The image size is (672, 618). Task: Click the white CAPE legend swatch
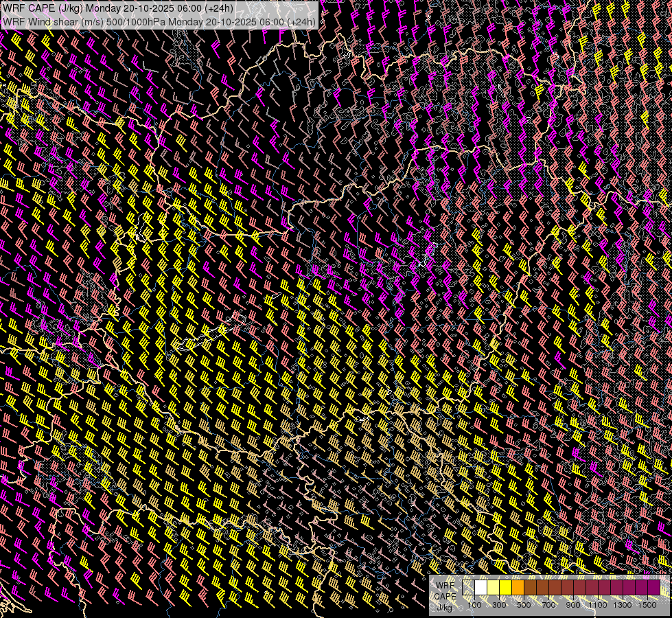pos(481,588)
